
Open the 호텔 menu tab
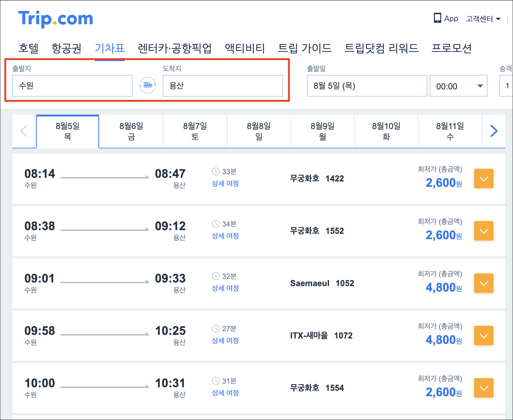(x=29, y=48)
